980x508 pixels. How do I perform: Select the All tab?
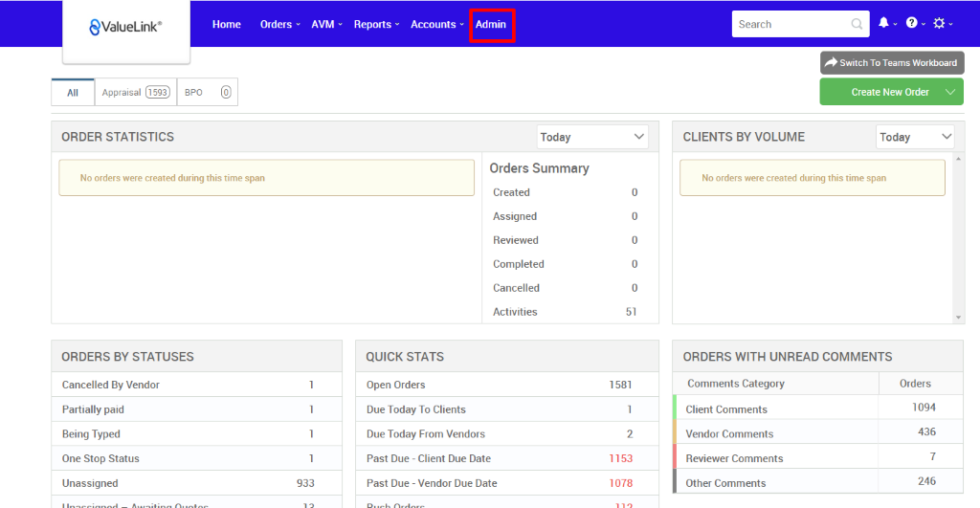(73, 93)
